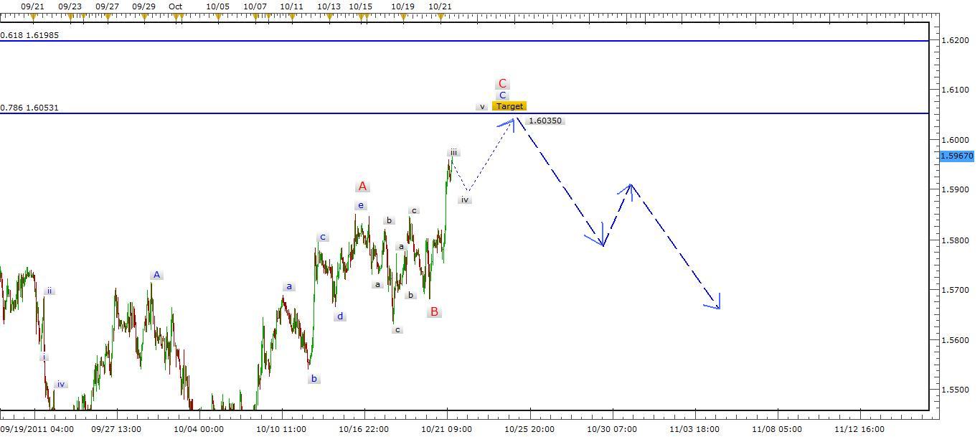
Task: Click the iv wave label below the dotted path
Action: pos(465,199)
